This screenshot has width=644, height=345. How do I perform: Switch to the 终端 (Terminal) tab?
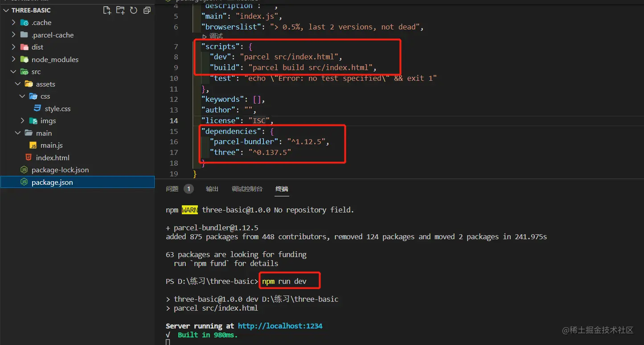pyautogui.click(x=282, y=189)
